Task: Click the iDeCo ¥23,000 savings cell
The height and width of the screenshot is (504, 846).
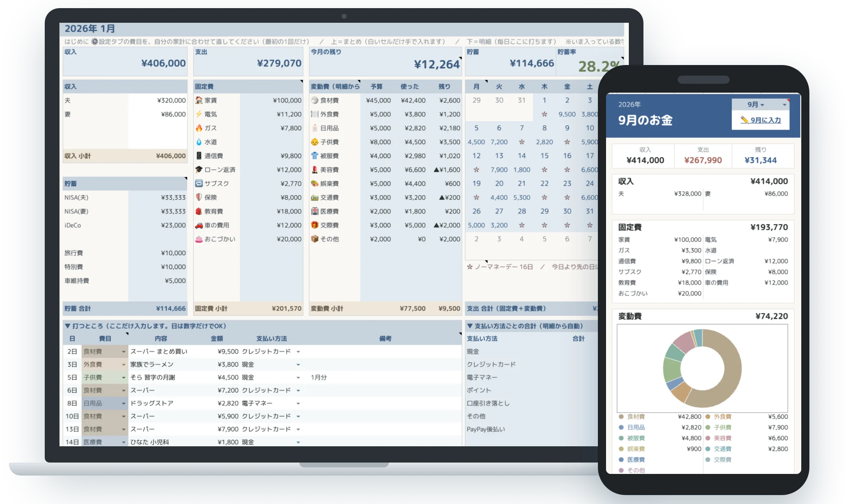Action: click(158, 225)
